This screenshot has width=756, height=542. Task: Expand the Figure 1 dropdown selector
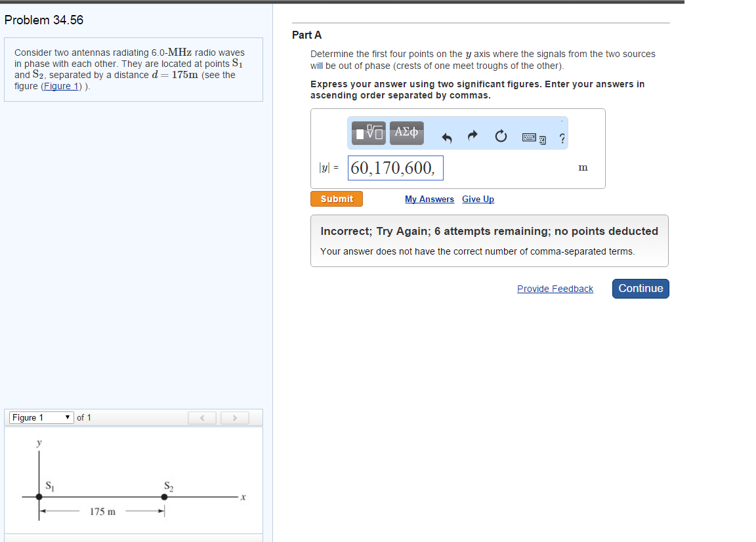click(41, 417)
